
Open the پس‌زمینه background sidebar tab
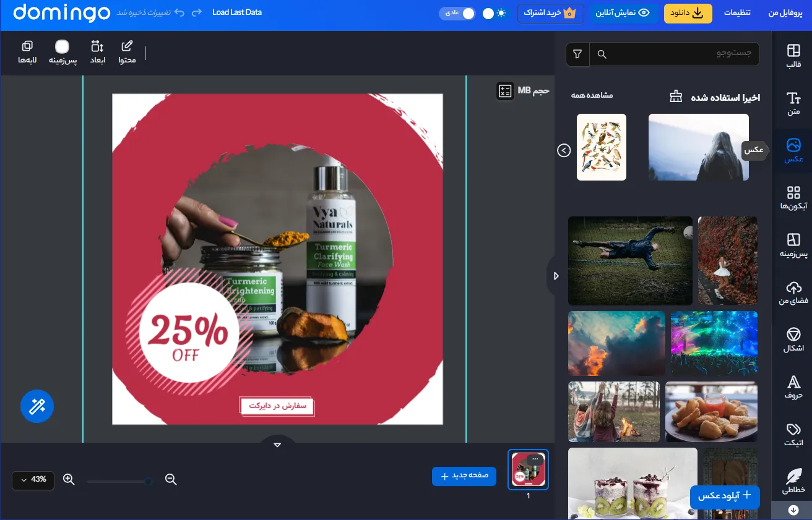click(793, 245)
